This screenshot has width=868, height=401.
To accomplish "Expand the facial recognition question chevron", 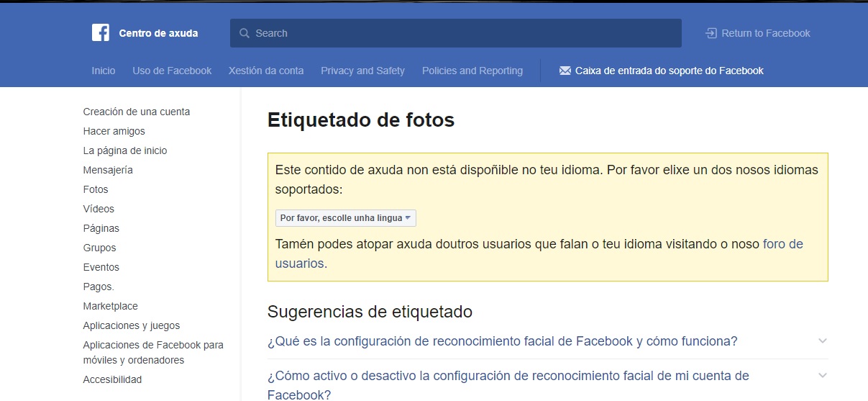I will coord(823,341).
